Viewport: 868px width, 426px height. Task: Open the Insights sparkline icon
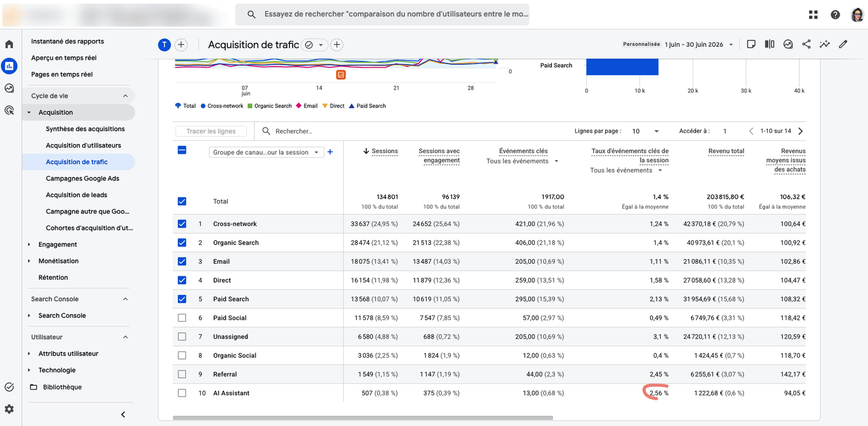point(825,45)
